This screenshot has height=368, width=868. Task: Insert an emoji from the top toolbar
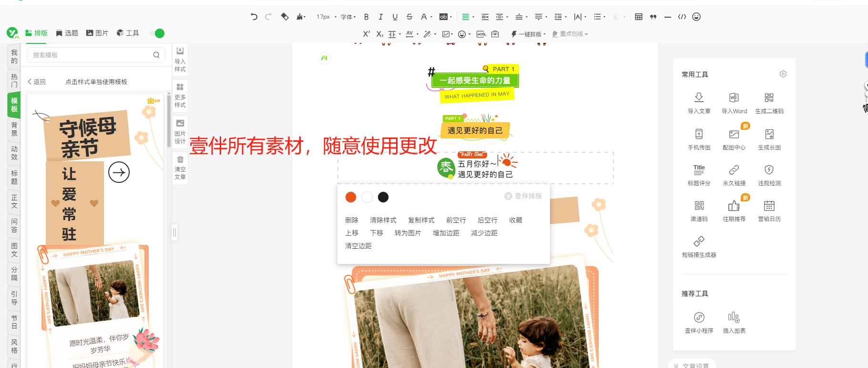coord(696,17)
